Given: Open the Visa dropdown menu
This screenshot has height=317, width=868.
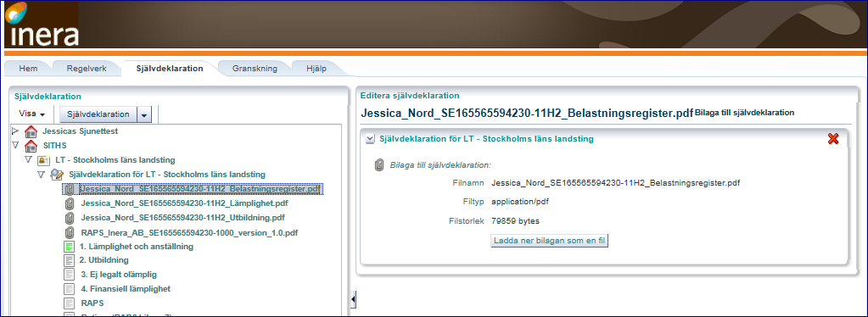Looking at the screenshot, I should coord(31,114).
